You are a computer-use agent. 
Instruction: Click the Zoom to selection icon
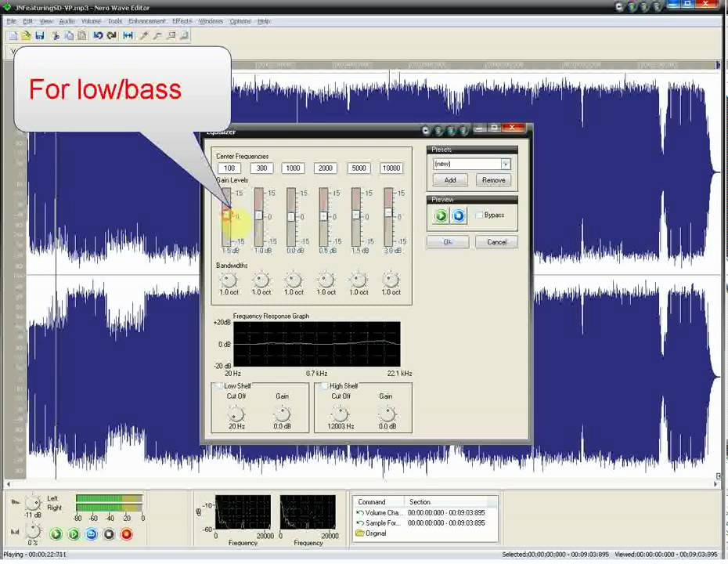[171, 36]
